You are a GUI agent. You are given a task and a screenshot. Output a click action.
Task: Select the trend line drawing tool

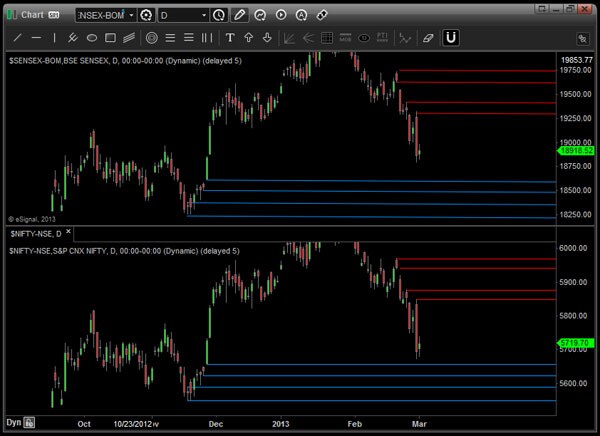(17, 38)
